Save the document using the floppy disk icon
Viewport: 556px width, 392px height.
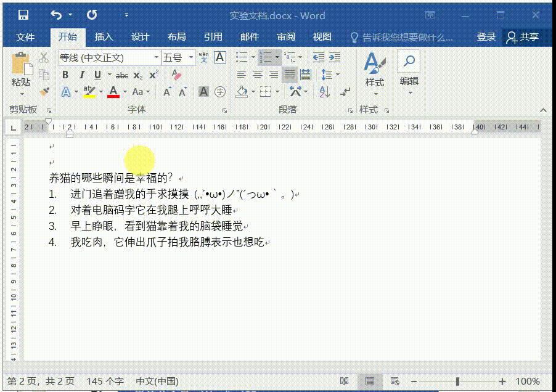click(23, 15)
